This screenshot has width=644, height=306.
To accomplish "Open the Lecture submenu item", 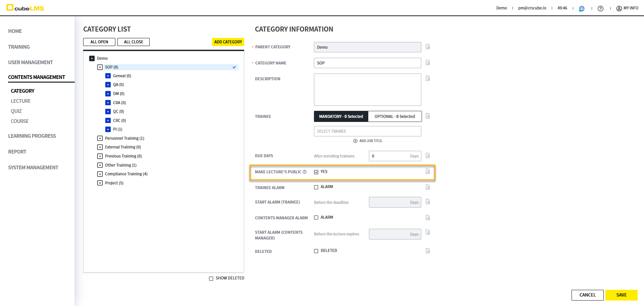I will coord(20,101).
